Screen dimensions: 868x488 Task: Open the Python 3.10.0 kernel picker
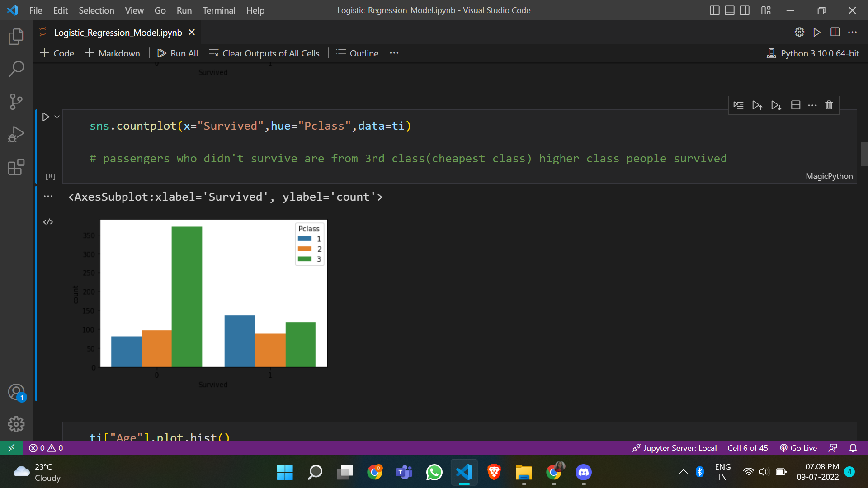pos(813,53)
